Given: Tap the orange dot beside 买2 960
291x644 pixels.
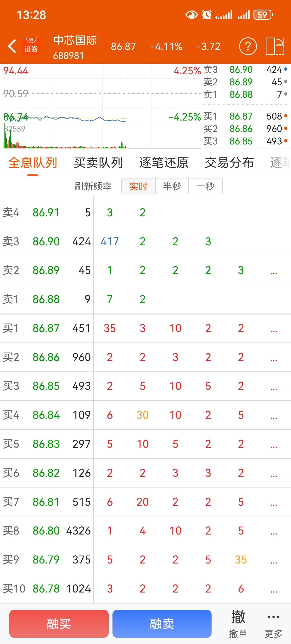Looking at the screenshot, I should (286, 128).
